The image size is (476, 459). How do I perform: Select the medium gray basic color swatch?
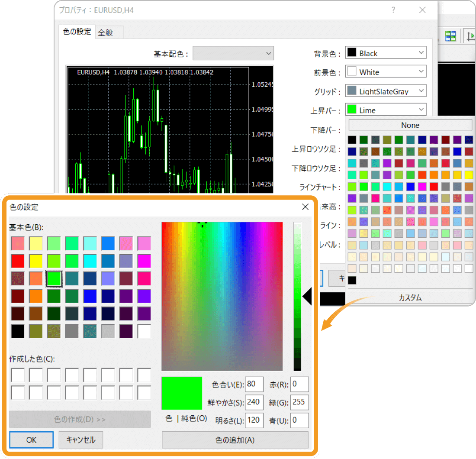[72, 331]
